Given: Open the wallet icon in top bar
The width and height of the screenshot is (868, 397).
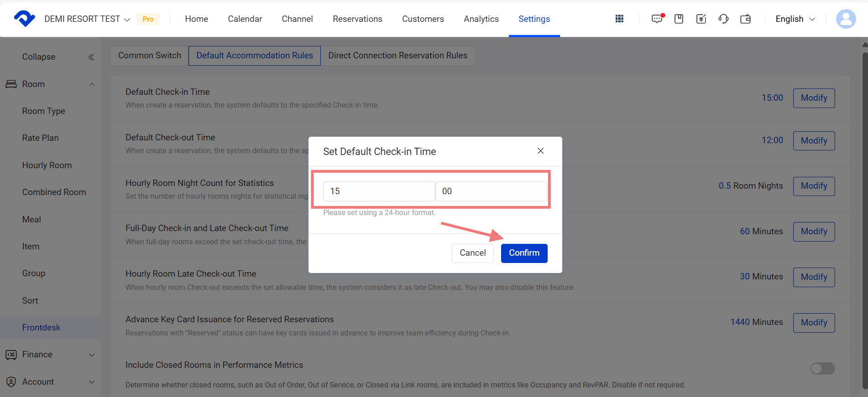Looking at the screenshot, I should click(746, 19).
